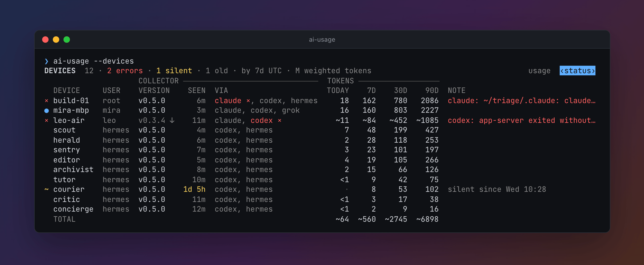
Task: Click the red x after claude in build-01 row
Action: point(248,101)
